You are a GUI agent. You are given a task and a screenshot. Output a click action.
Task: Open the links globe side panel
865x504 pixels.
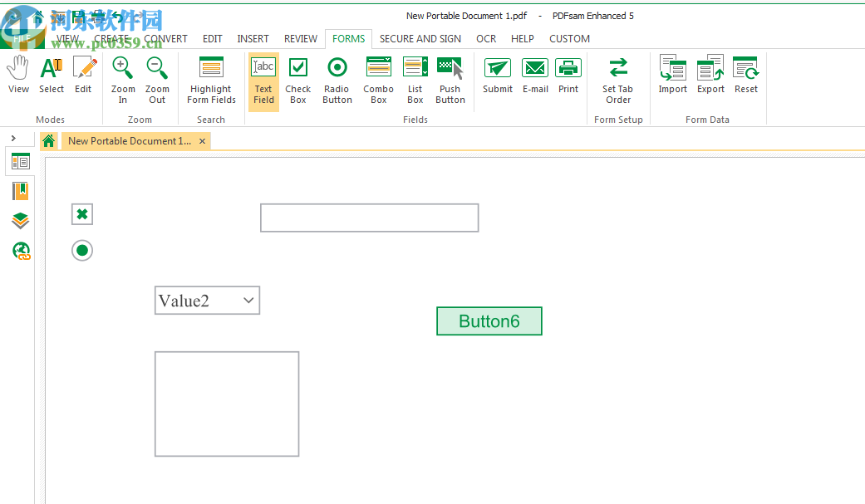[x=21, y=251]
